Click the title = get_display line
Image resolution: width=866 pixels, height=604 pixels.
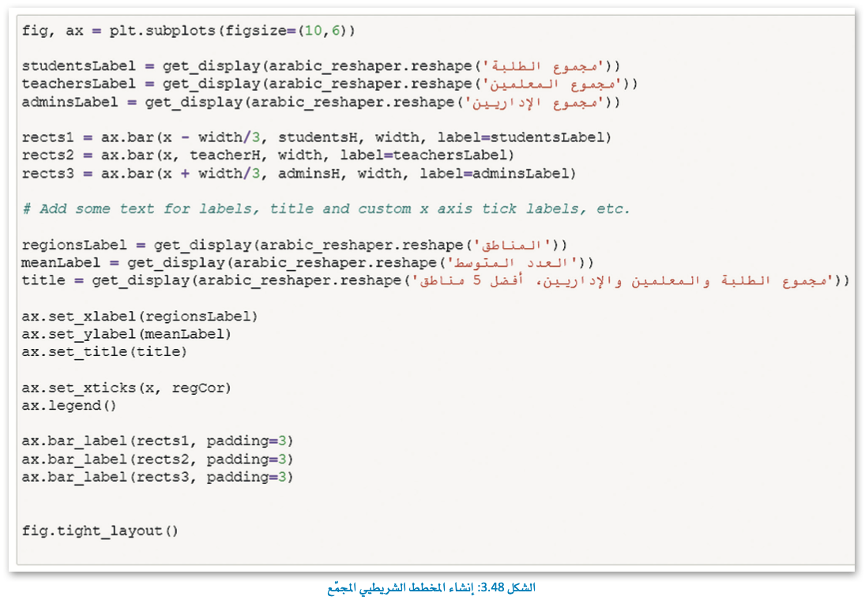tap(436, 280)
